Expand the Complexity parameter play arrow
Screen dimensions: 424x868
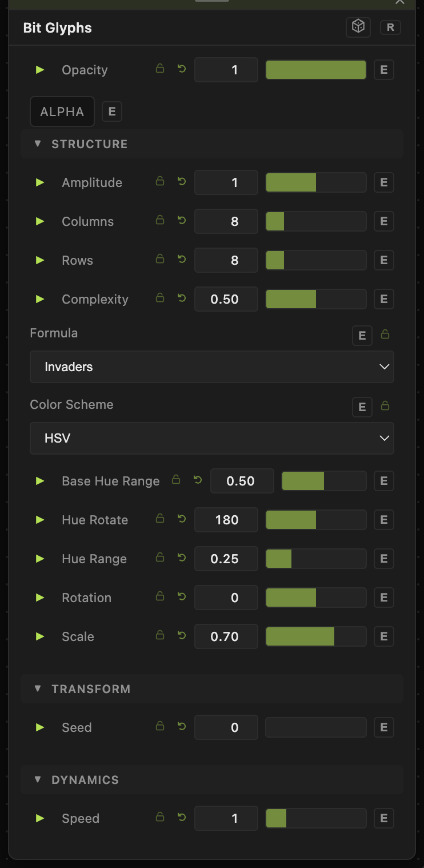click(40, 299)
